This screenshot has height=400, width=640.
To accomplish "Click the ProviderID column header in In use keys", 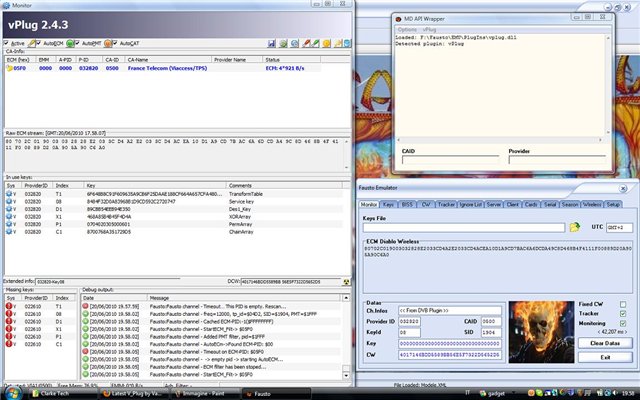I will click(x=38, y=185).
